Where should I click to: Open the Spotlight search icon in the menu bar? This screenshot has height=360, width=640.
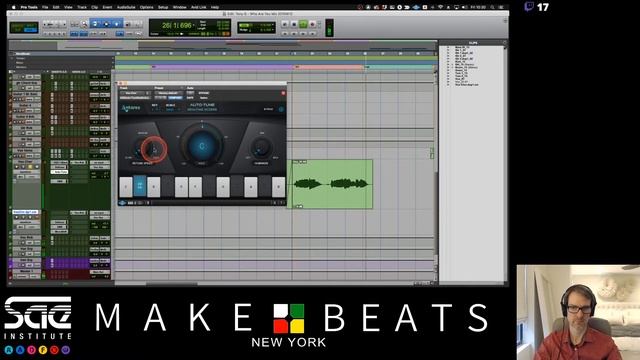[493, 7]
